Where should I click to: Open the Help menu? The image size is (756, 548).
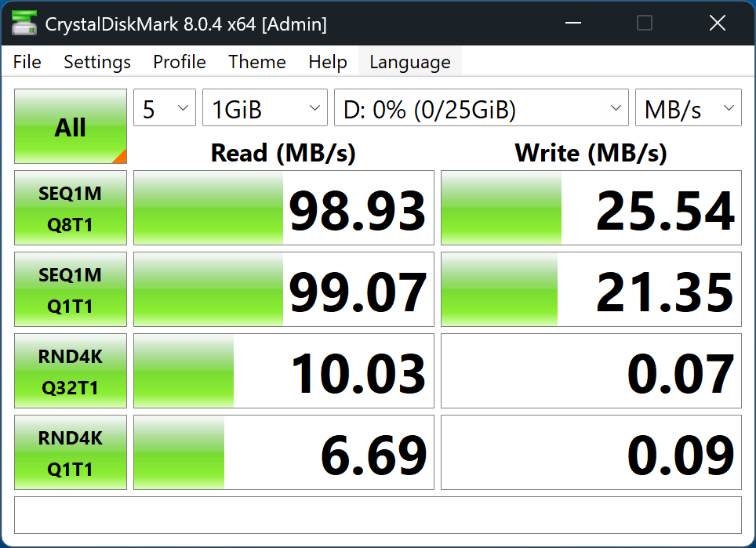pyautogui.click(x=328, y=62)
